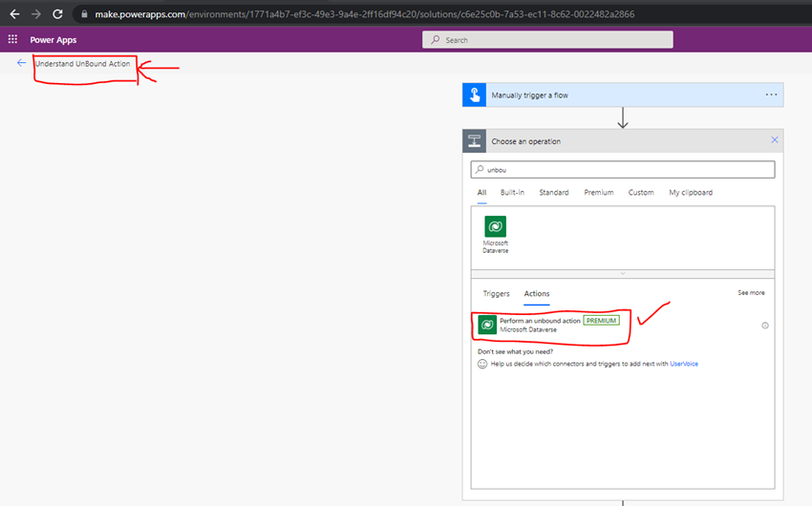
Task: Switch to the Built-in tab
Action: coord(512,193)
